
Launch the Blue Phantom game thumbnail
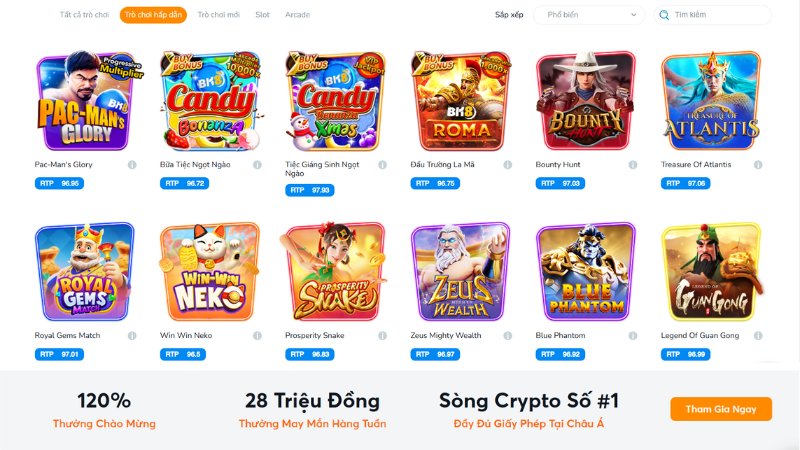[586, 272]
